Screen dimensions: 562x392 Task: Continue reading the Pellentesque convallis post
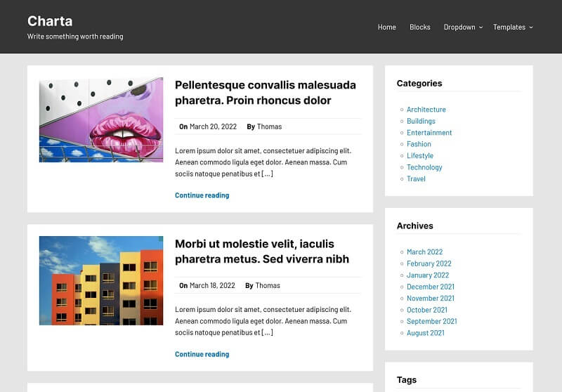pyautogui.click(x=202, y=195)
